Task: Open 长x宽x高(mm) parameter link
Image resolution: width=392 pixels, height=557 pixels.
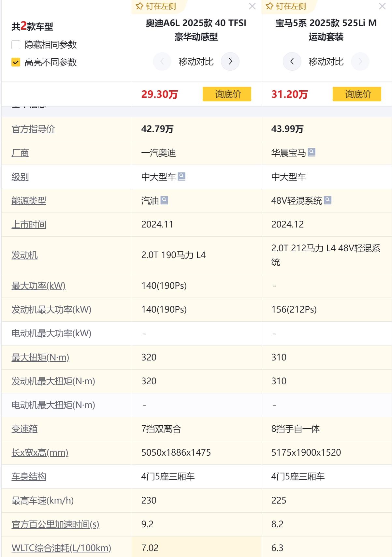Action: click(x=40, y=453)
